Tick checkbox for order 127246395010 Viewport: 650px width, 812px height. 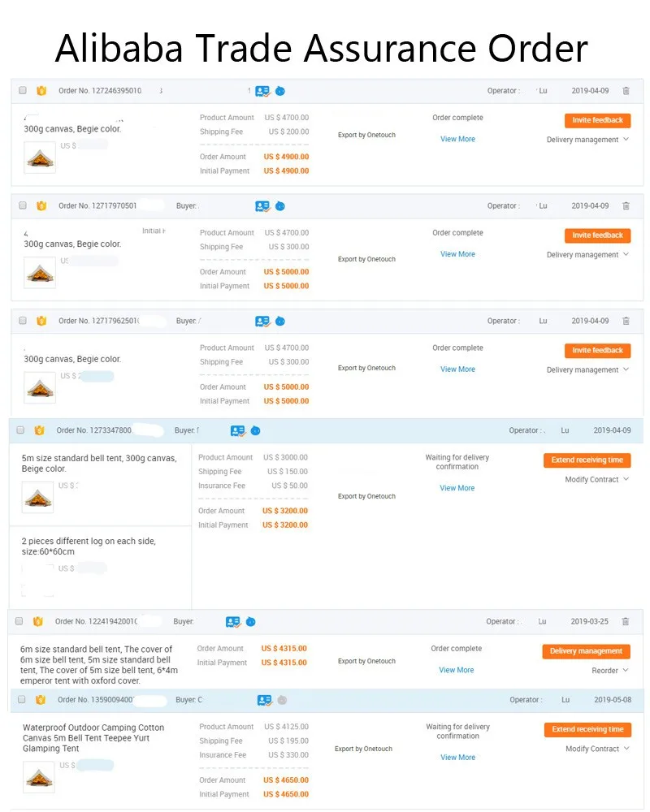point(22,90)
